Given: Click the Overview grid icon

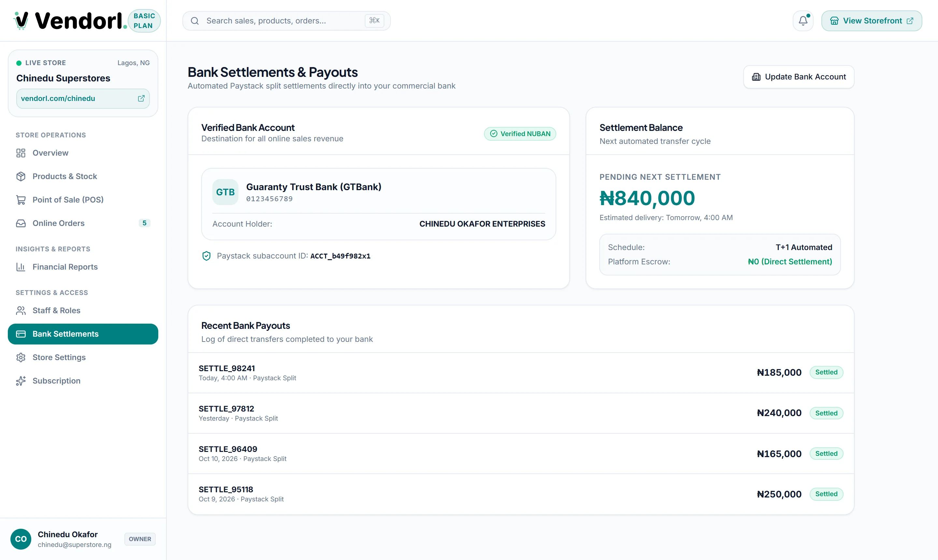Looking at the screenshot, I should [x=21, y=153].
